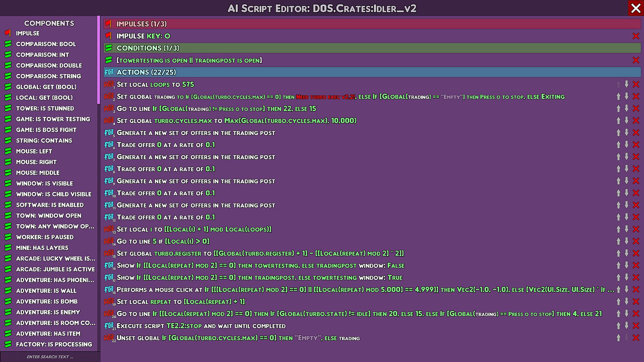Move 'Set local loops to 575' down
The height and width of the screenshot is (362, 644).
626,84
